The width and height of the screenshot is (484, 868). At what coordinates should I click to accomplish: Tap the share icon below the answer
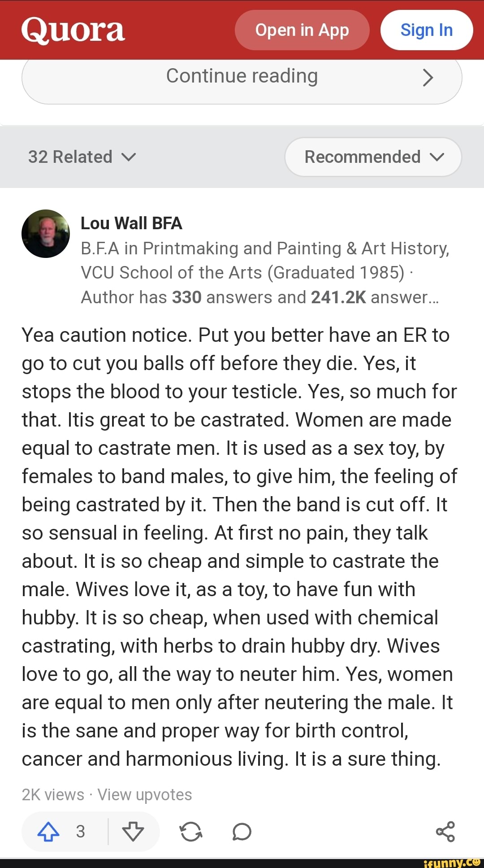pos(445,832)
